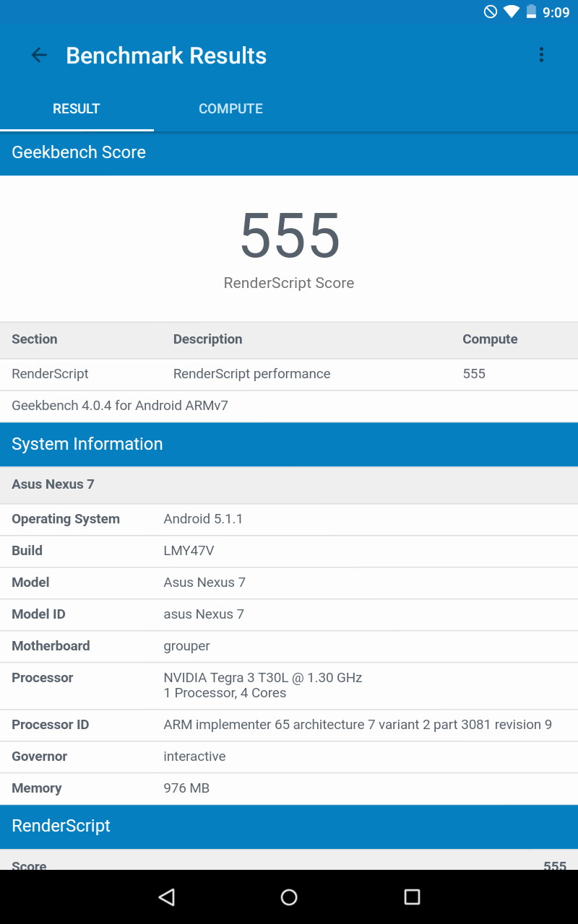The width and height of the screenshot is (578, 924).
Task: Tap the grouper motherboard value
Action: (187, 646)
